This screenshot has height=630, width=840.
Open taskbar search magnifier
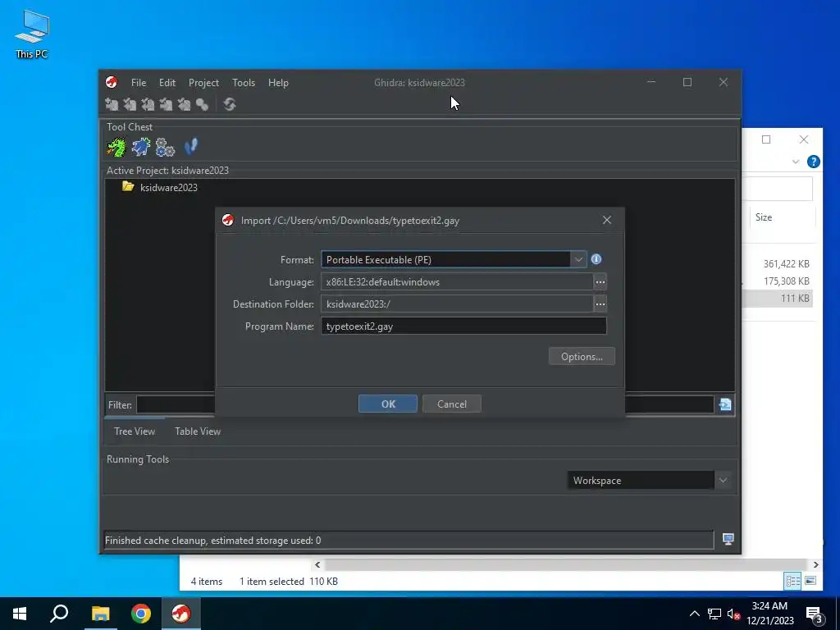click(x=59, y=614)
